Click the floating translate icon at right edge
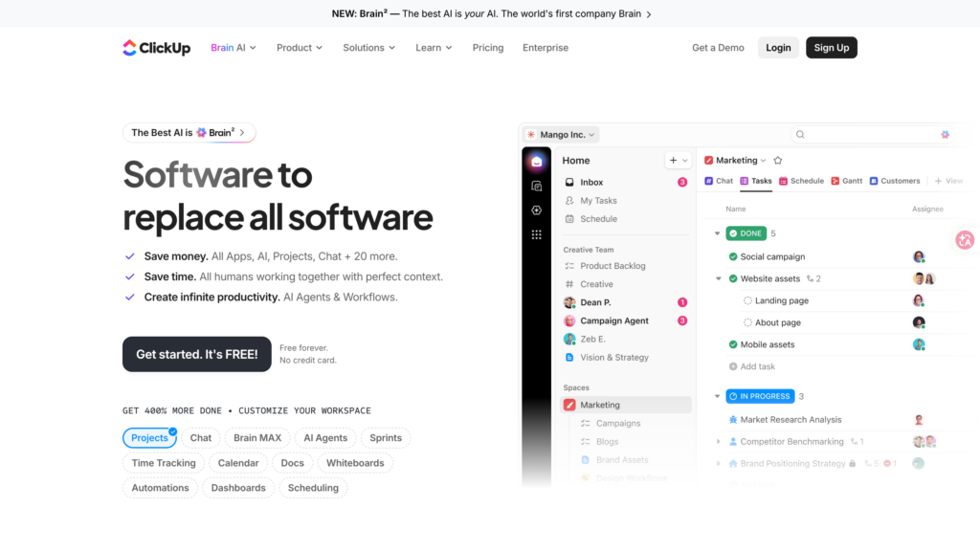980x552 pixels. pyautogui.click(x=965, y=240)
